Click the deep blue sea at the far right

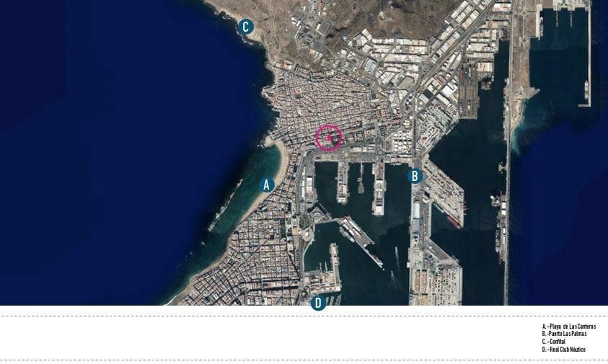point(563,216)
